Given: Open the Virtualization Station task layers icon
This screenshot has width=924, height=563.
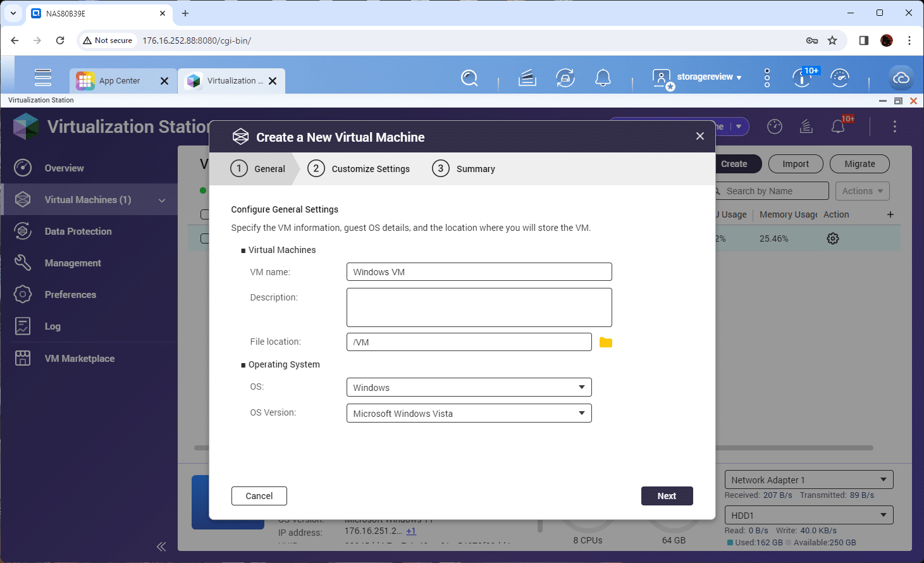Looking at the screenshot, I should 806,127.
